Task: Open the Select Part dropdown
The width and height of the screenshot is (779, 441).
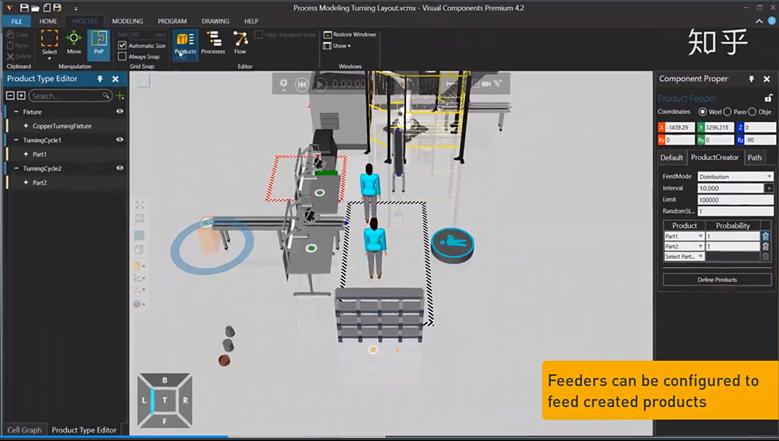Action: 684,256
